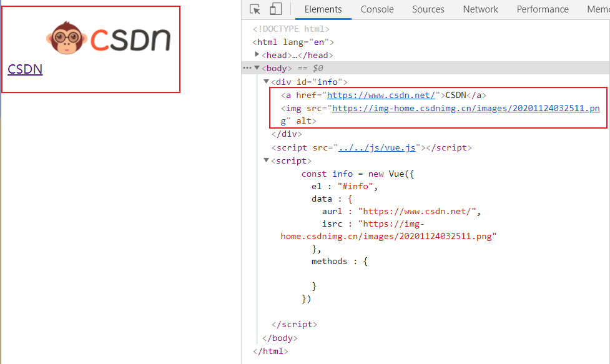The width and height of the screenshot is (610, 364).
Task: Click the el : "#info" code line
Action: click(344, 186)
